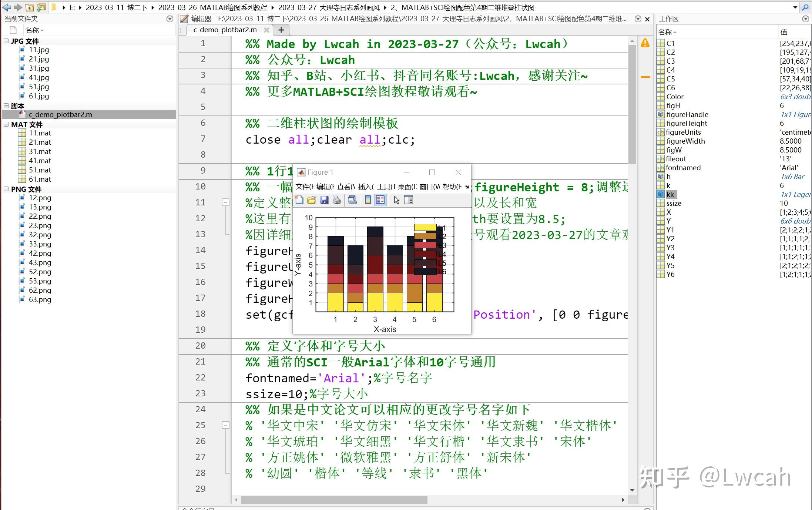Click the Save figure icon in Figure 1

click(324, 200)
